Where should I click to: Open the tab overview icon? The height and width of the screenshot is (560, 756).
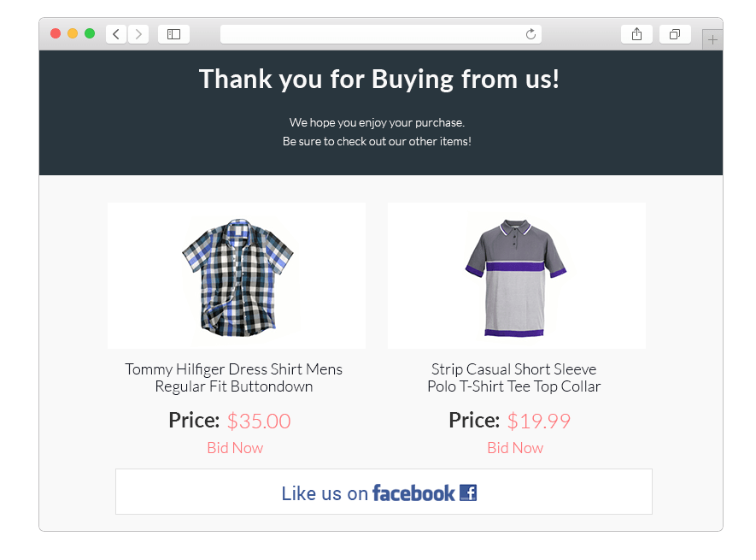675,33
